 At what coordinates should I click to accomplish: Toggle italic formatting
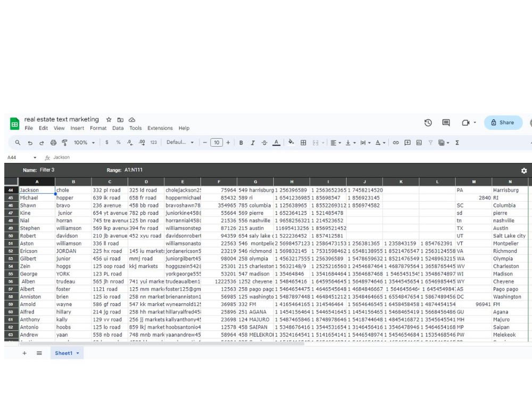click(x=252, y=143)
